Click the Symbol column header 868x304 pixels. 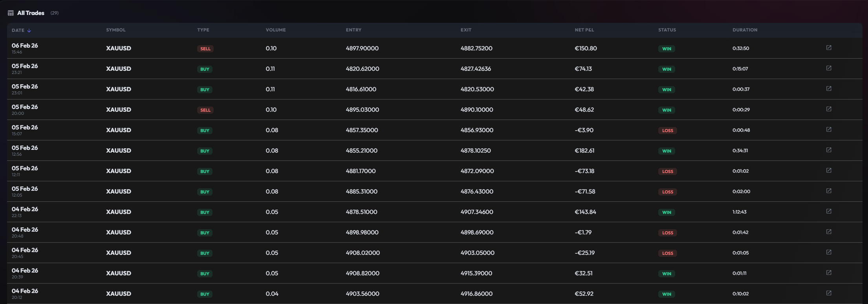(x=115, y=30)
